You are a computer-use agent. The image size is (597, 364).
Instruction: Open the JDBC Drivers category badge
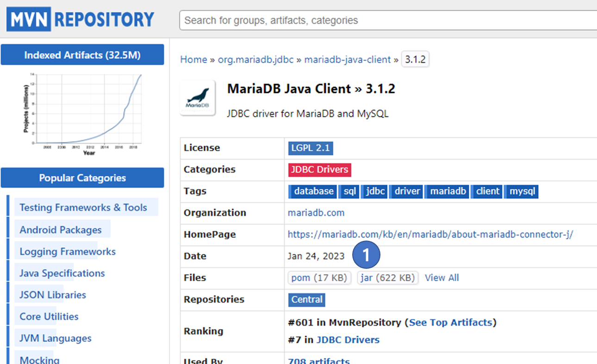tap(319, 170)
